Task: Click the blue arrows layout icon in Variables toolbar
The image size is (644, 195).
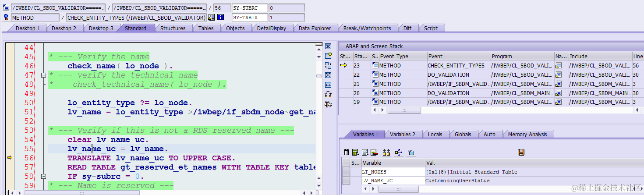Action: click(398, 152)
